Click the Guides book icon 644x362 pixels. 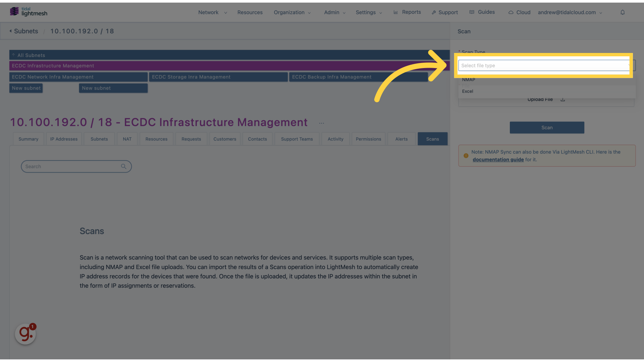[x=472, y=12]
